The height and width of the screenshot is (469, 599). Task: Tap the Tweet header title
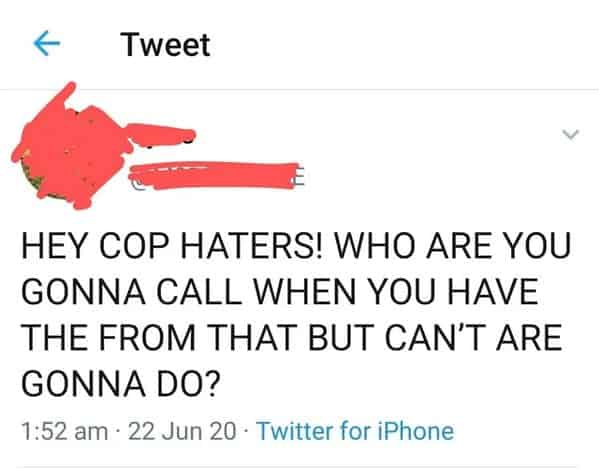[x=165, y=45]
